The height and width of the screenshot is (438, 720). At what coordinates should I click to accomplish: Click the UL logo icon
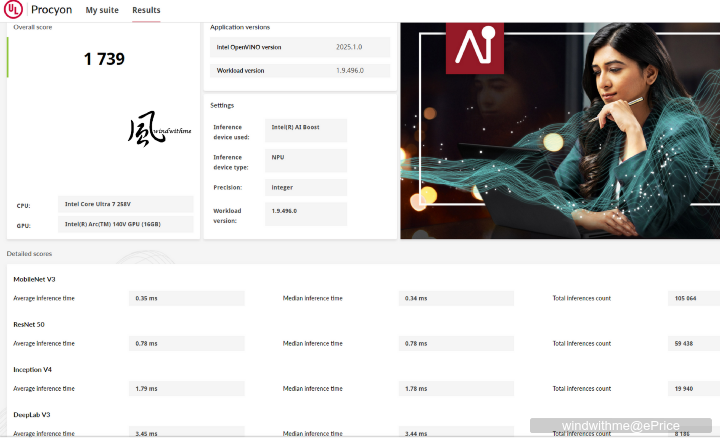(x=14, y=10)
